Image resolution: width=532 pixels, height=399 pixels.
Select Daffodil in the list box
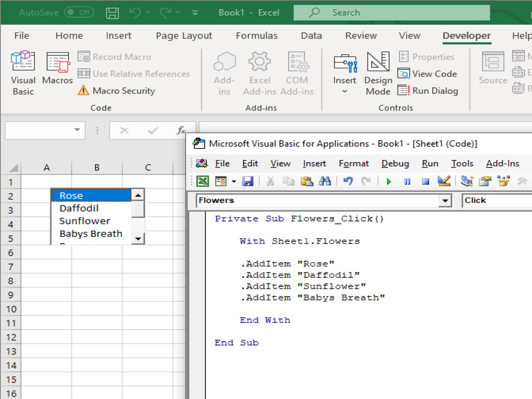coord(91,208)
